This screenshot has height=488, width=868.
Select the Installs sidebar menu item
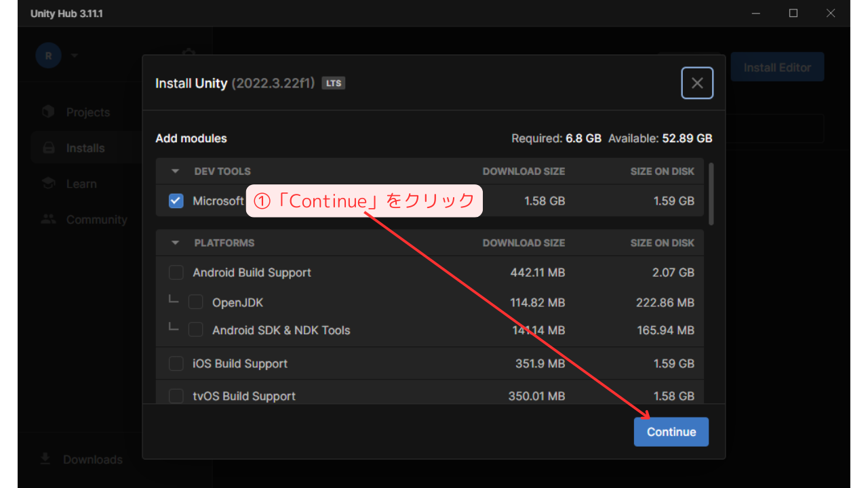point(85,148)
